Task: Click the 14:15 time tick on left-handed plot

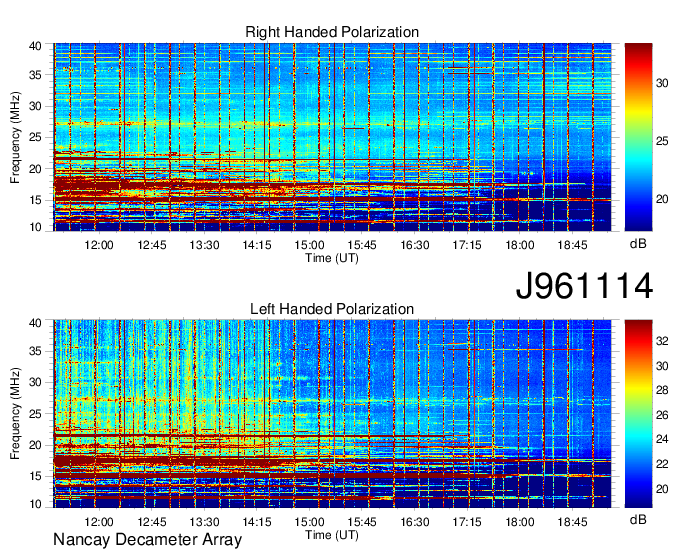Action: tap(257, 521)
